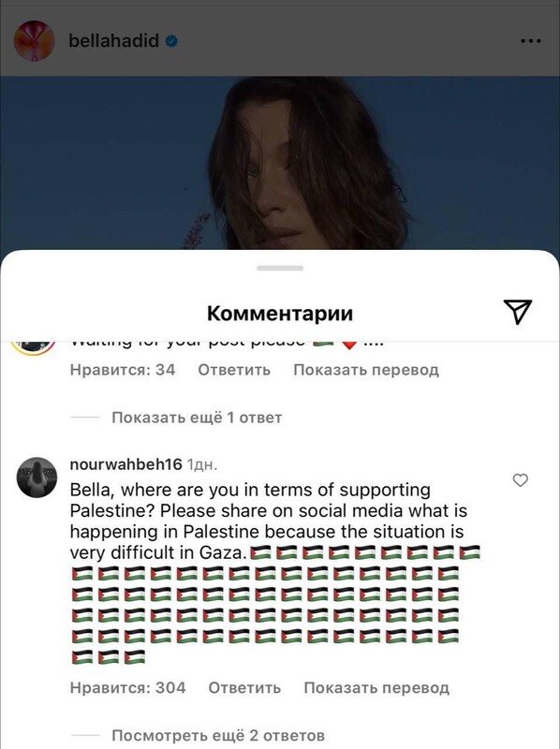The height and width of the screenshot is (749, 560).
Task: Tap the "Комментарии" header title
Action: tap(280, 314)
